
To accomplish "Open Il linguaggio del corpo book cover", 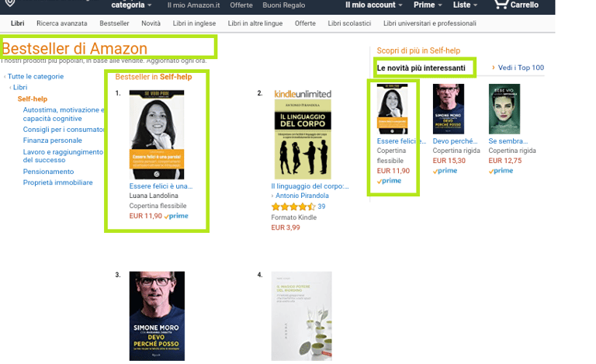I will coord(303,139).
